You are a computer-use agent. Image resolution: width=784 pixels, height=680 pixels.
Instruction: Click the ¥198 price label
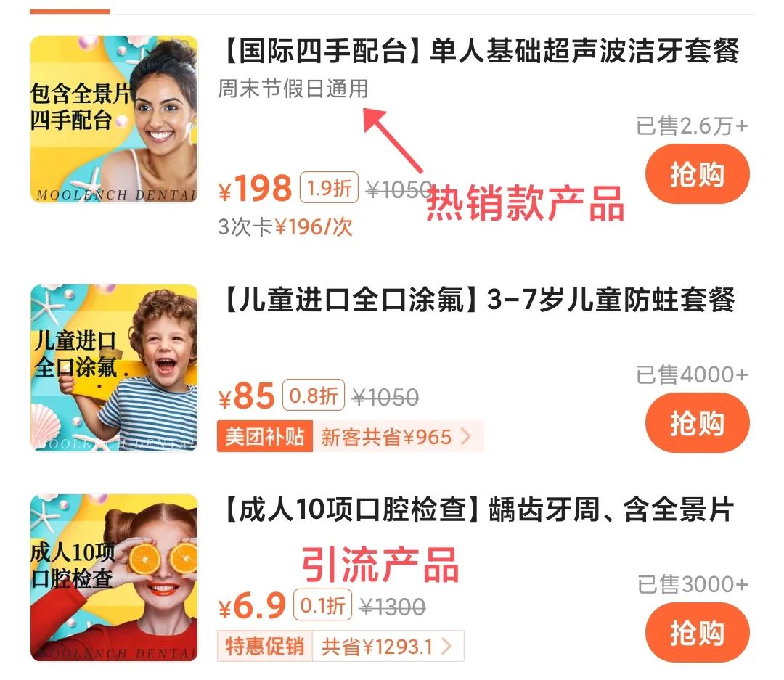click(x=255, y=188)
